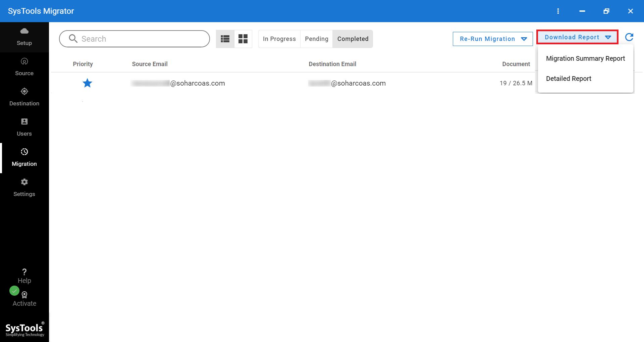Toggle the blue priority star
Screen dimensions: 644x342
pos(87,83)
